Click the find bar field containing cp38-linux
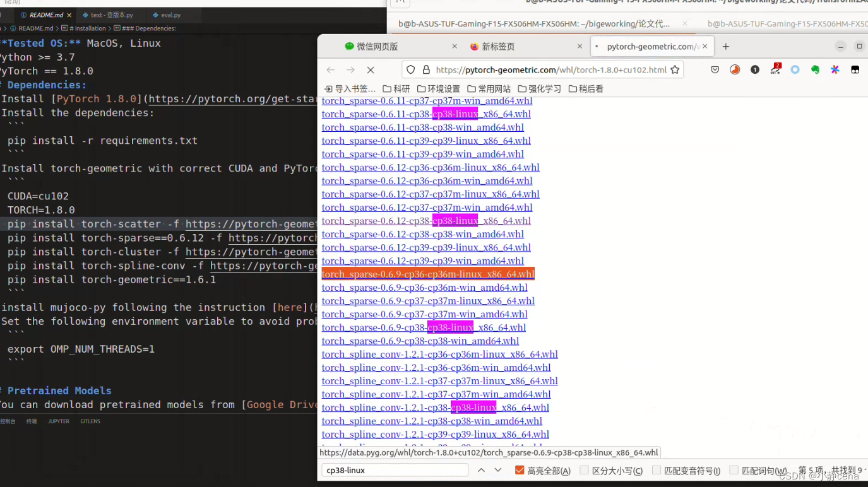Image resolution: width=868 pixels, height=487 pixels. tap(395, 470)
